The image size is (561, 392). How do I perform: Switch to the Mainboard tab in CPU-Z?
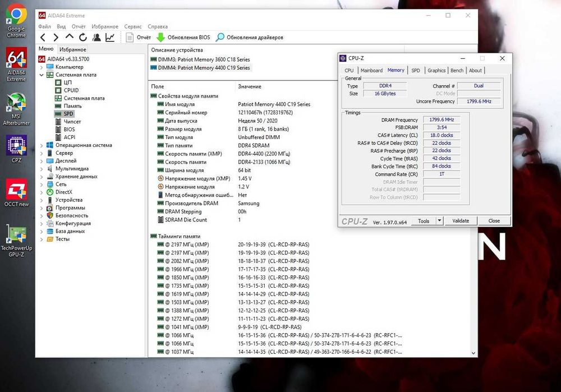click(x=371, y=71)
